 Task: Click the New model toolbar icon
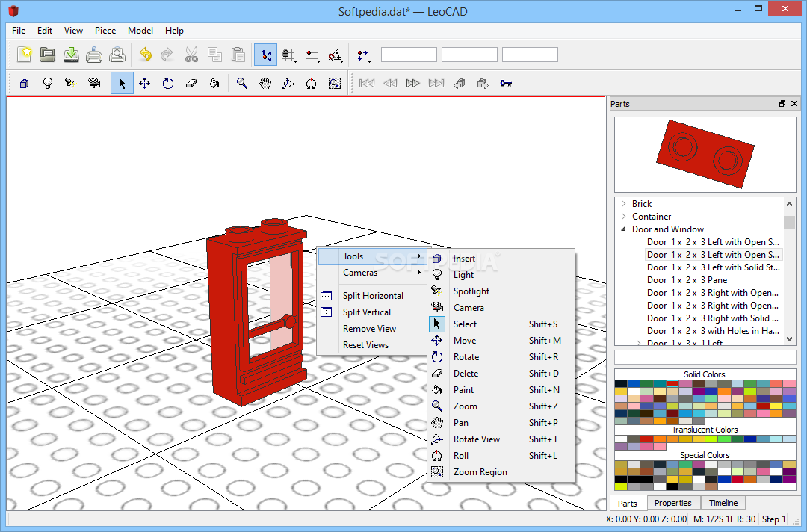click(24, 55)
